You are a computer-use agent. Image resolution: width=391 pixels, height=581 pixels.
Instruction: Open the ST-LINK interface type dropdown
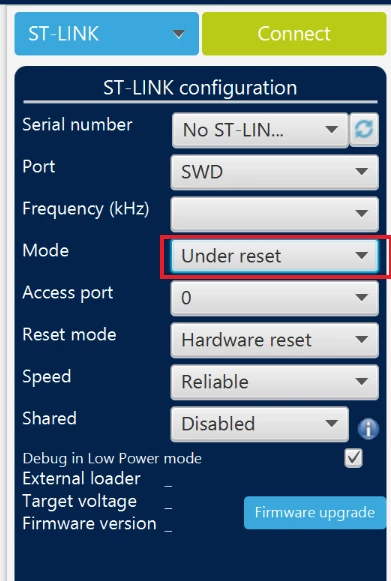pos(107,34)
